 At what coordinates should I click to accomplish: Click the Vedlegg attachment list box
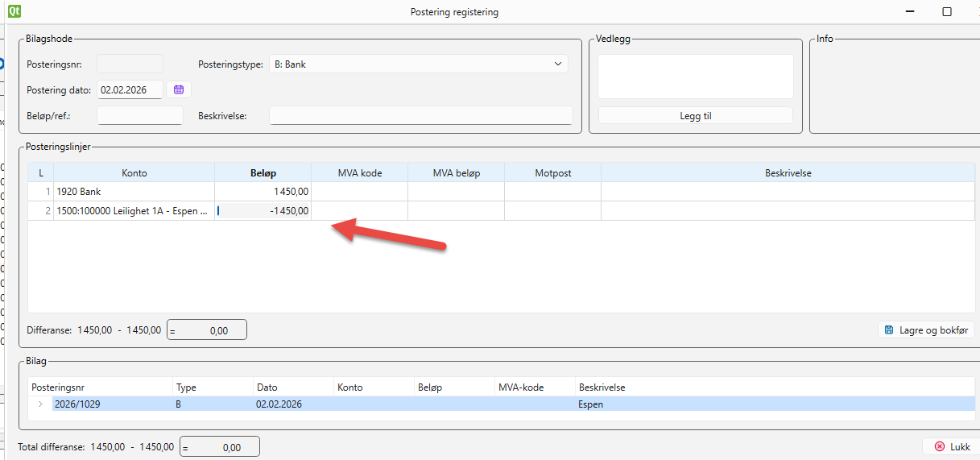(696, 77)
